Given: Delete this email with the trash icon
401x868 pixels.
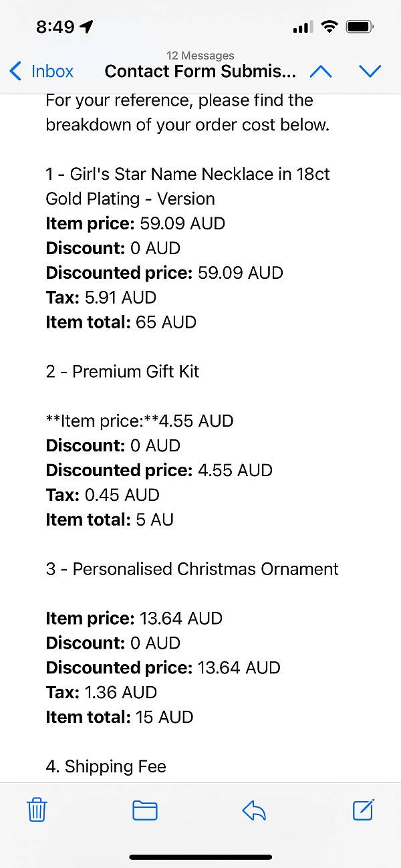Looking at the screenshot, I should pos(37,810).
